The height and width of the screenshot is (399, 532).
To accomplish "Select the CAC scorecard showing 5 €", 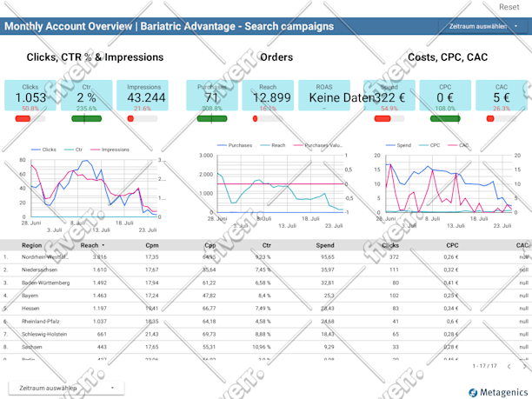I will point(502,96).
